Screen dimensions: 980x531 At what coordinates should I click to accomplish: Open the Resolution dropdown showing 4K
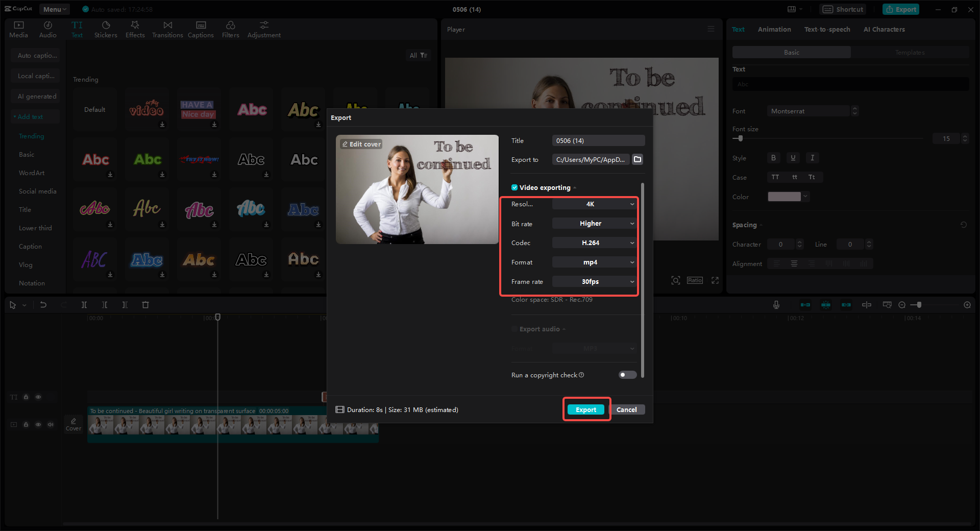(x=594, y=204)
